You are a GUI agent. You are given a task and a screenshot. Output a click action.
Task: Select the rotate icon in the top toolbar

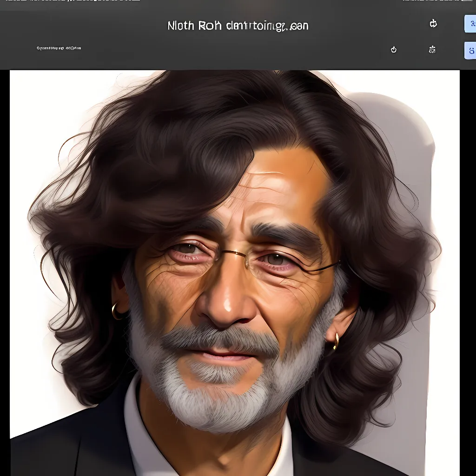[433, 24]
